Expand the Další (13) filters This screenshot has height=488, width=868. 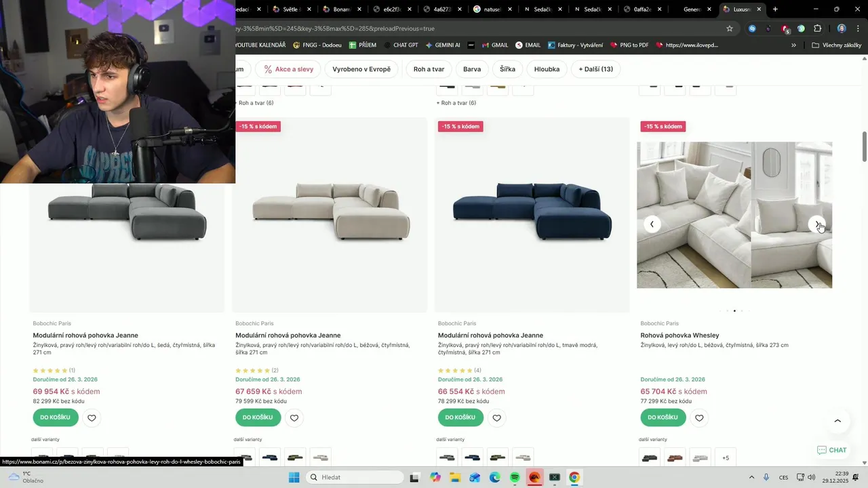click(595, 69)
